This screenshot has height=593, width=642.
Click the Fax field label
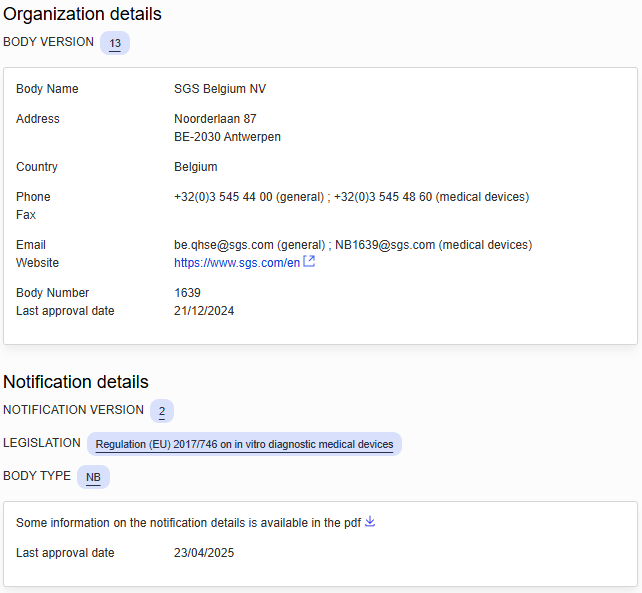25,215
